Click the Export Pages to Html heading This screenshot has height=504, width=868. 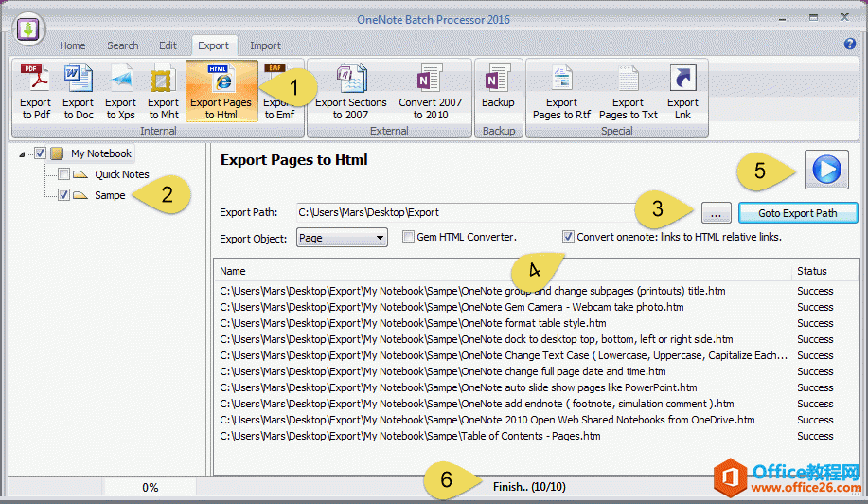294,159
